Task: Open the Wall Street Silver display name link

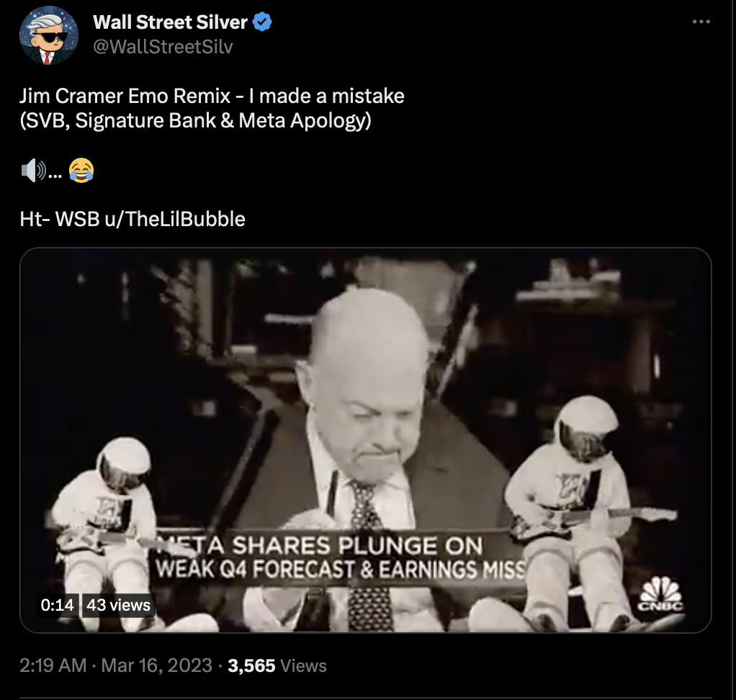Action: pyautogui.click(x=170, y=22)
